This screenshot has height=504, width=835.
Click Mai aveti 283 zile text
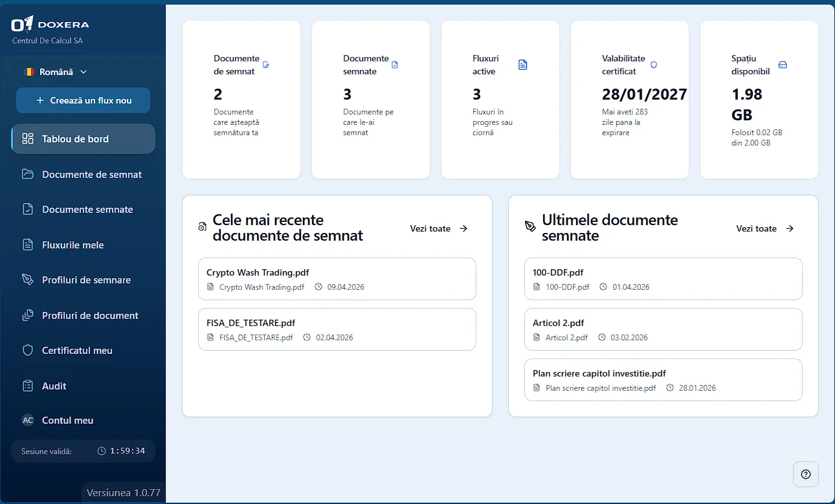click(625, 122)
